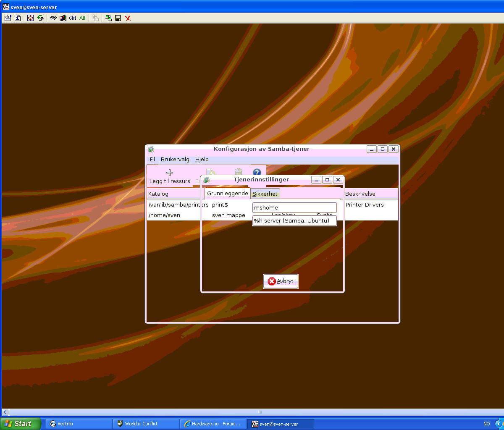Switch to the Sikkerhet tab
The image size is (504, 430).
point(265,194)
